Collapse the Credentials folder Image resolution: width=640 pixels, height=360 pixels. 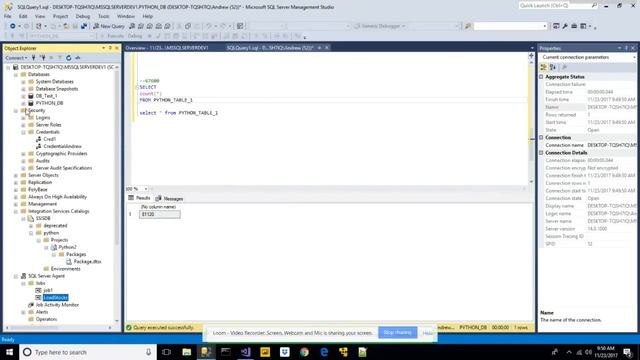[x=23, y=132]
